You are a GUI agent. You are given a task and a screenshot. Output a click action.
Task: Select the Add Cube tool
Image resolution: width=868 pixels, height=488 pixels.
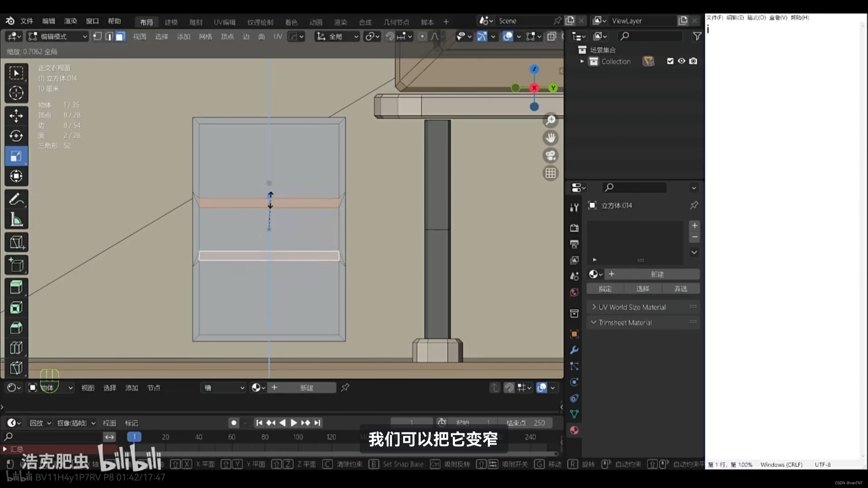pos(16,265)
